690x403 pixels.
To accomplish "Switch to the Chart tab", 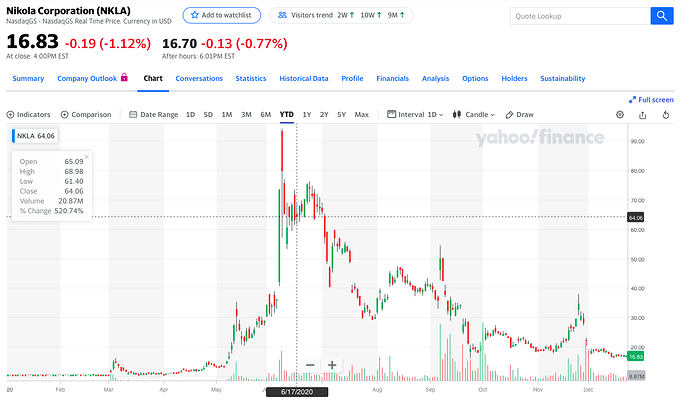I will click(x=153, y=78).
